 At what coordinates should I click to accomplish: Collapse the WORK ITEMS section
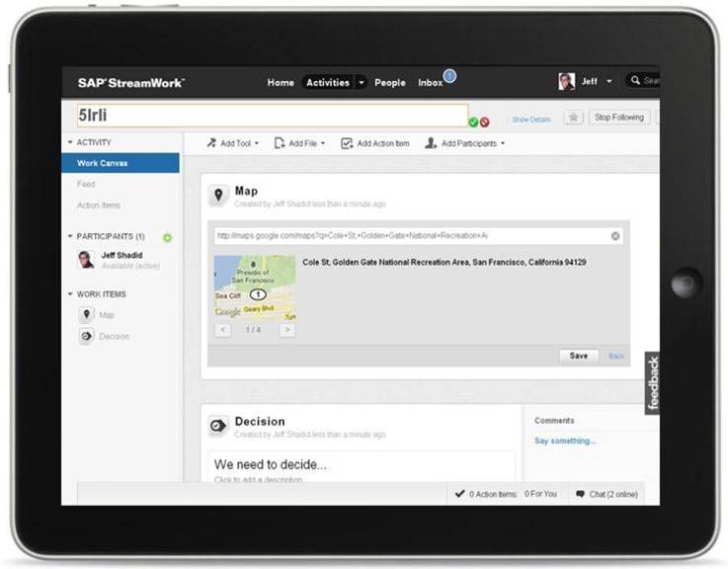coord(70,294)
